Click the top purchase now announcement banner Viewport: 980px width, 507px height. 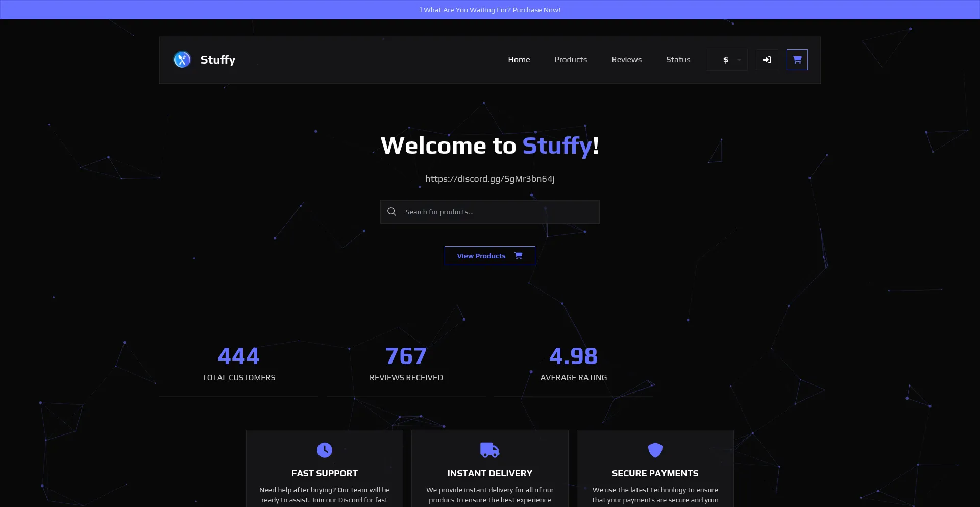tap(490, 10)
